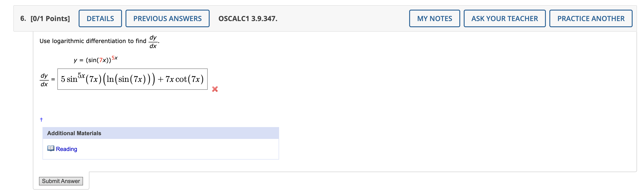
Task: Submit your answer with Submit Answer
Action: pyautogui.click(x=61, y=181)
